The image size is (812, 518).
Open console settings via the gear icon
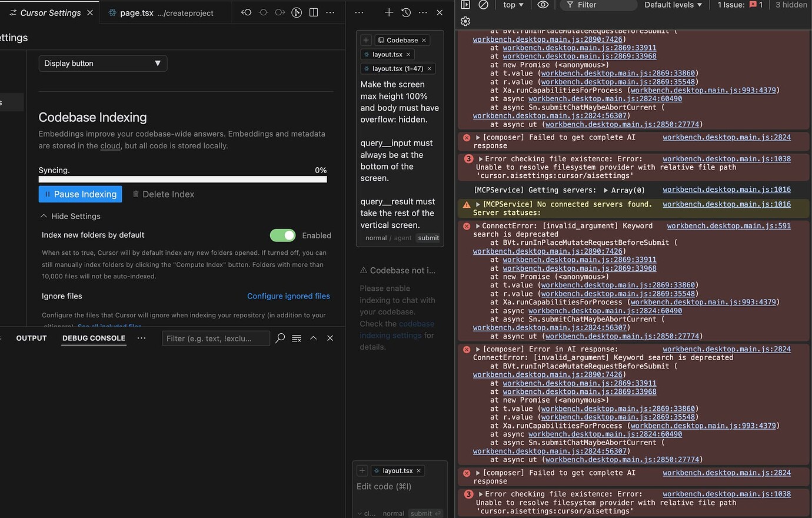pos(465,21)
